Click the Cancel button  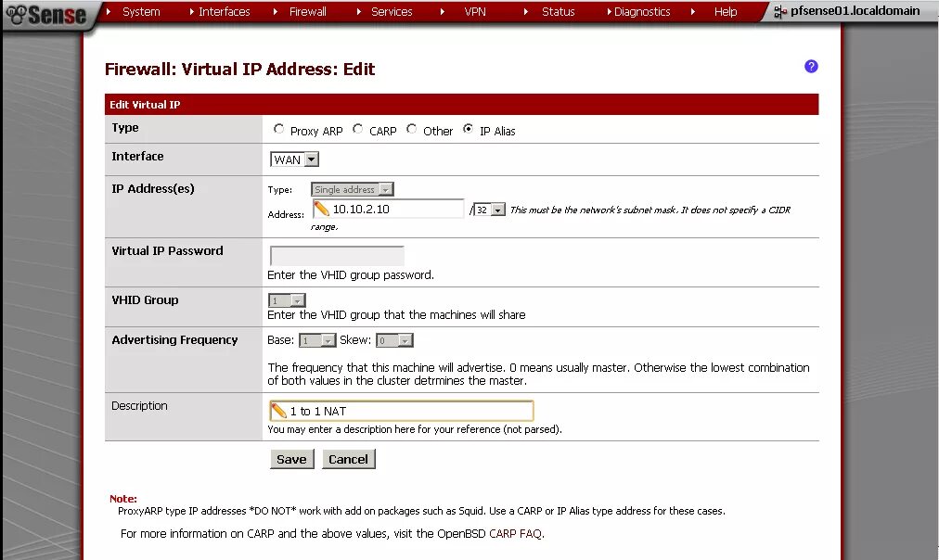click(x=349, y=460)
